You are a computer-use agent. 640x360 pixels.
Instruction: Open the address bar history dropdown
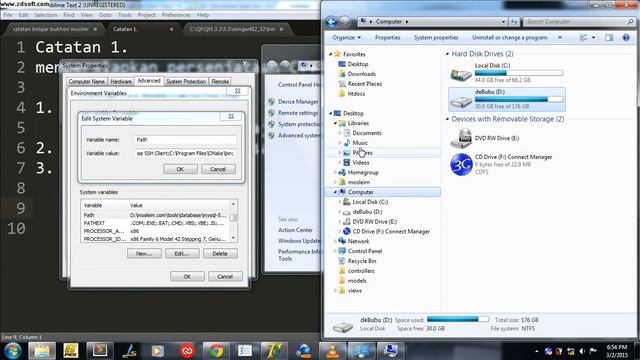[503, 22]
